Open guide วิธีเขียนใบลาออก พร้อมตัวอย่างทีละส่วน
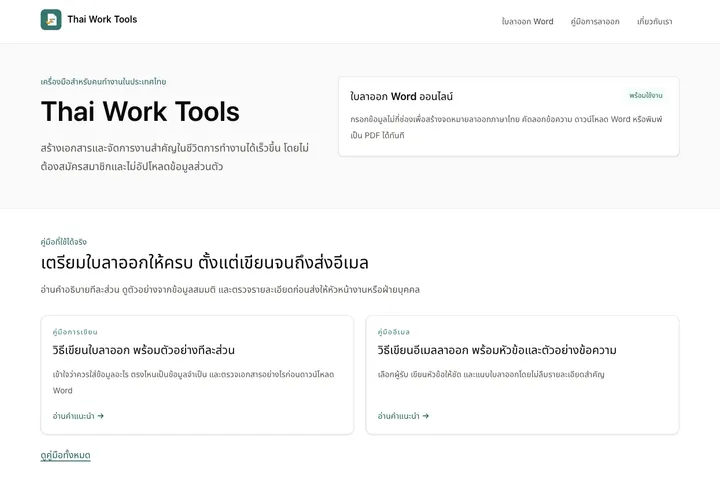 (143, 350)
